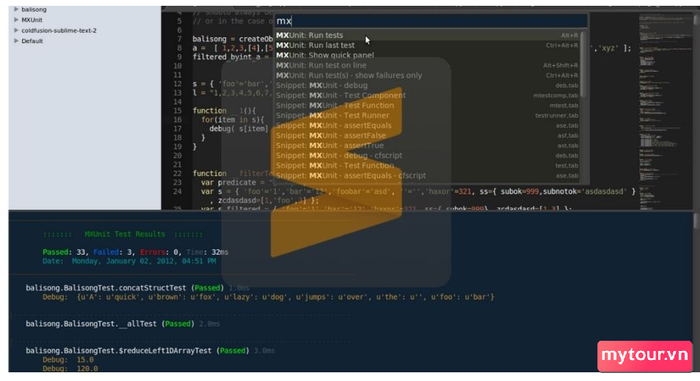Expand the coldfusion-sublime-text-2 folder
The image size is (700, 381).
coord(16,30)
